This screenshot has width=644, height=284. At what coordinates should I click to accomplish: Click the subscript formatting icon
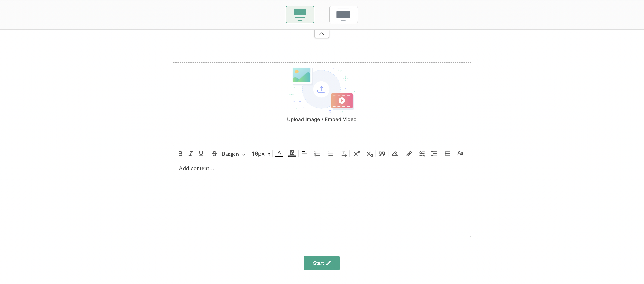pos(369,153)
